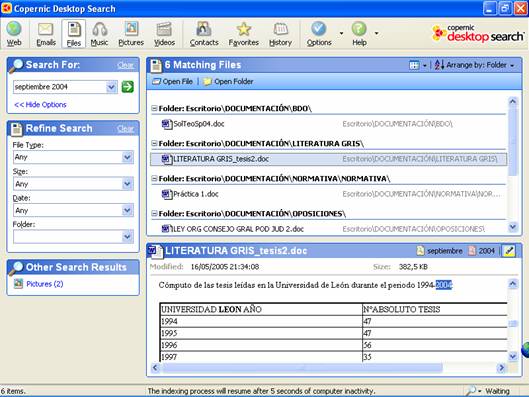
Task: Select the Files search category
Action: pos(74,34)
